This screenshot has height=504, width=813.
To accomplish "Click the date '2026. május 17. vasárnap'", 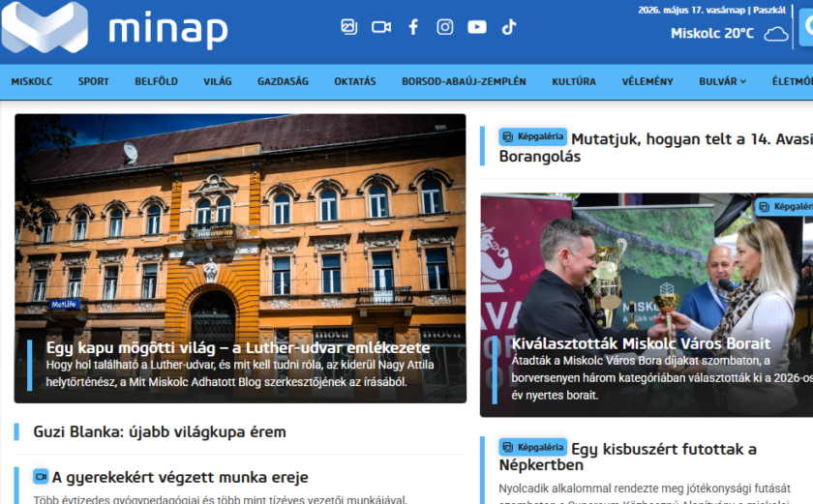I will coord(691,10).
